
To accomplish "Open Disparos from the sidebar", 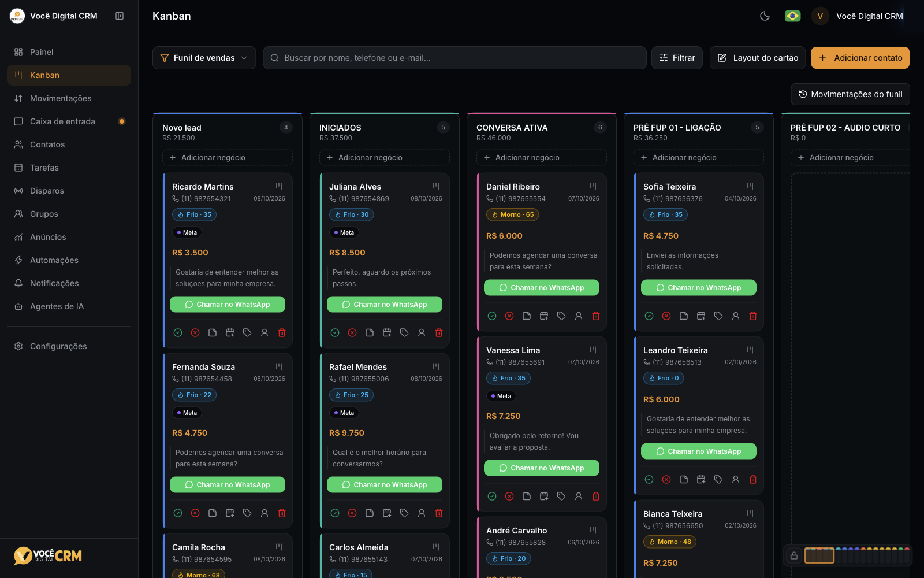I will pyautogui.click(x=69, y=191).
